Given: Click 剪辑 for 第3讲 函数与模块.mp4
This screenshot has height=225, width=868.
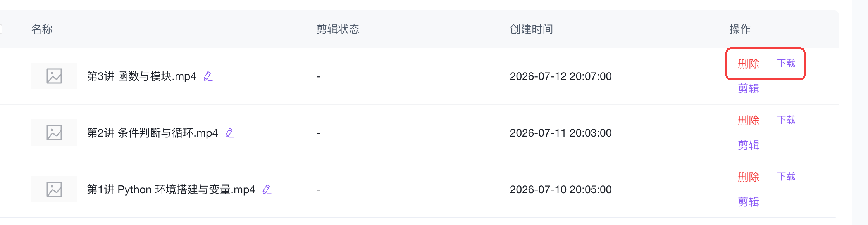Looking at the screenshot, I should (748, 88).
